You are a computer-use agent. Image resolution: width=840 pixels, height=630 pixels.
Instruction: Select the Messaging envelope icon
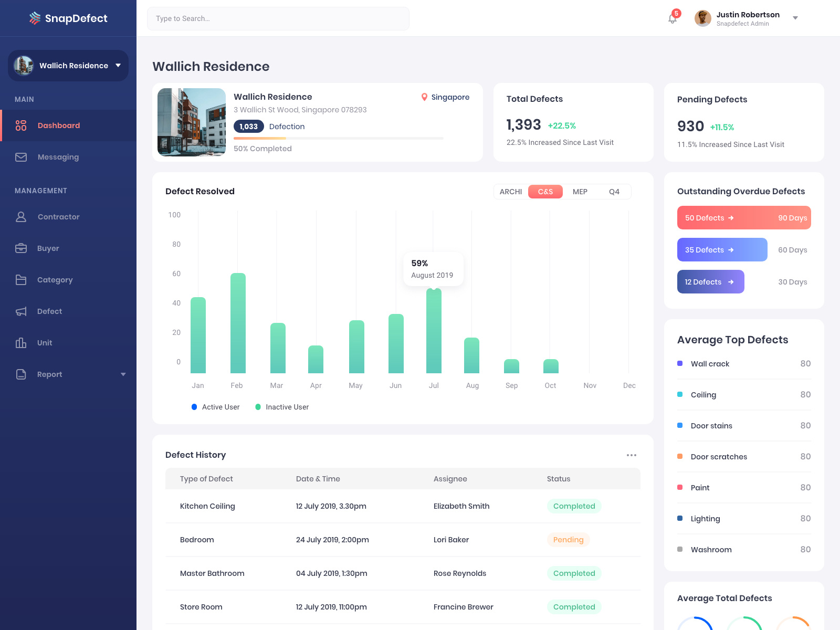pos(21,157)
